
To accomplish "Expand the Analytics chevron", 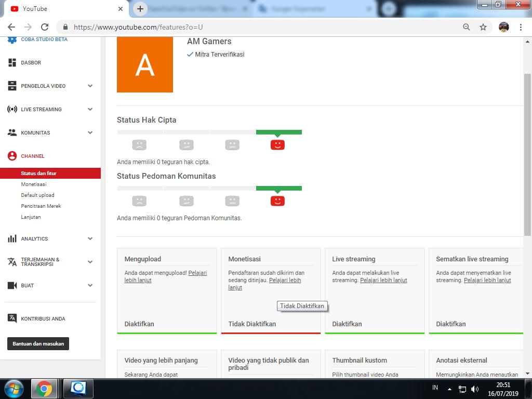I will [90, 238].
